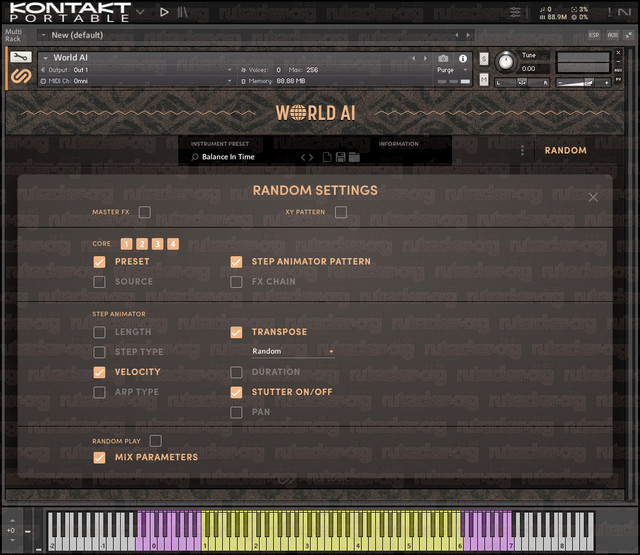The image size is (640, 555).
Task: Enable the Master FX checkbox
Action: tap(144, 212)
